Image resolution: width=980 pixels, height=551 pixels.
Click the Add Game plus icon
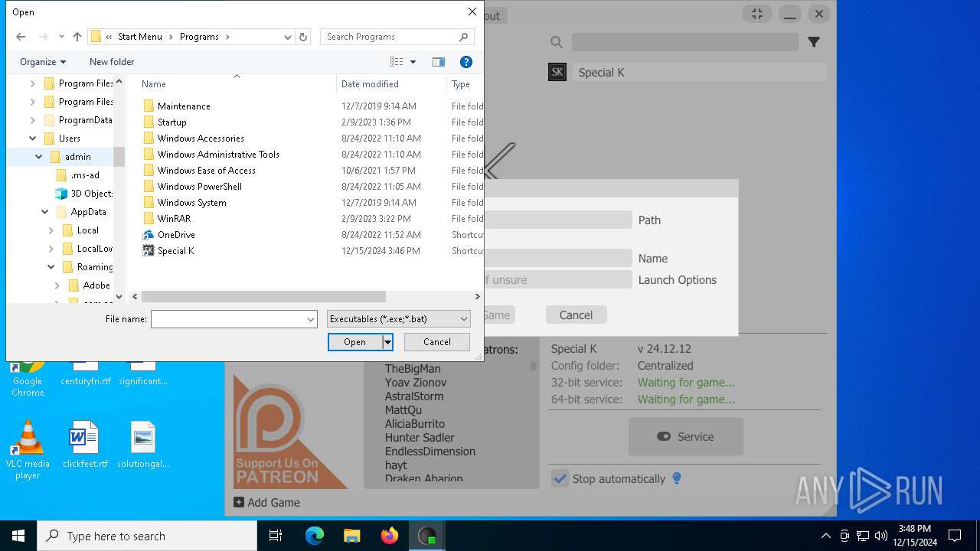click(x=239, y=503)
